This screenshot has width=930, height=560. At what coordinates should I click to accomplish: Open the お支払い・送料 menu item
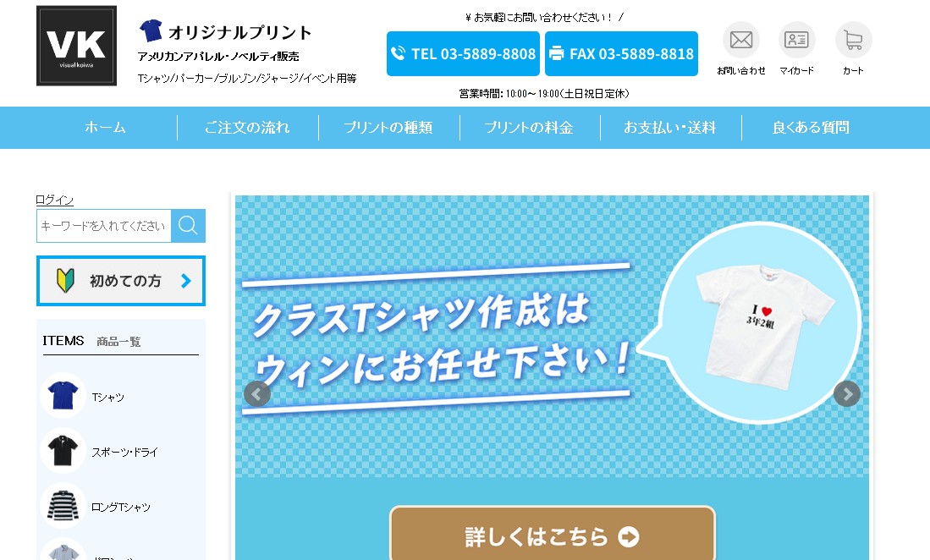click(670, 128)
